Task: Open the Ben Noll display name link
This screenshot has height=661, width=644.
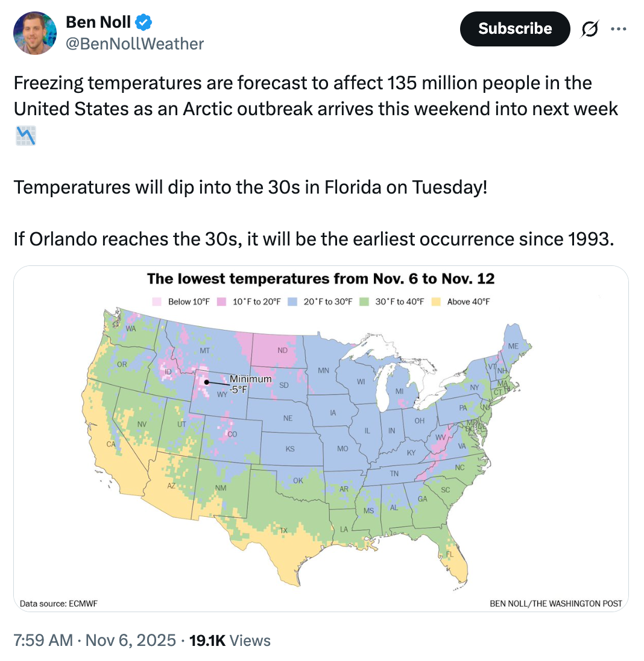Action: (x=98, y=22)
